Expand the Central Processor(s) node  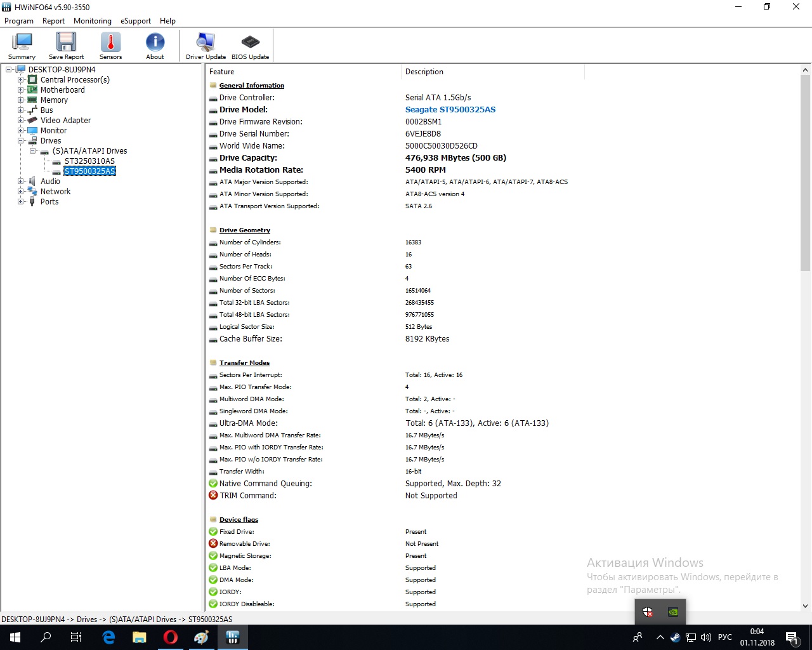point(21,80)
